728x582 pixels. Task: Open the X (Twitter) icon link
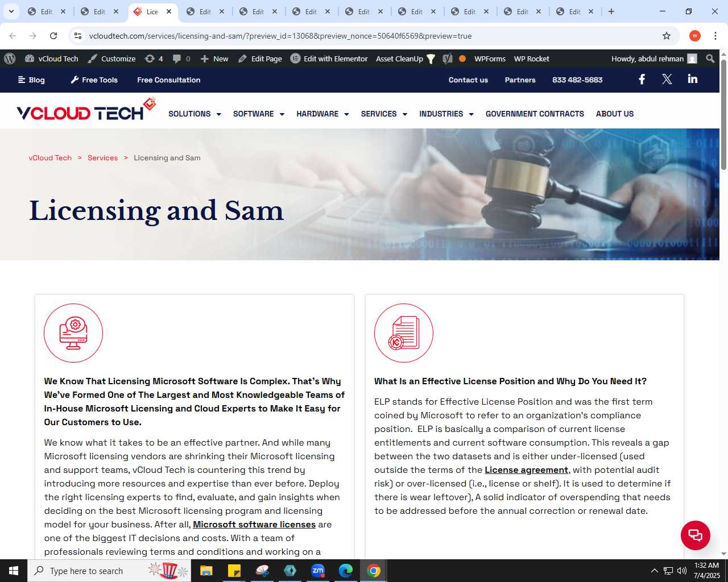[x=667, y=80]
